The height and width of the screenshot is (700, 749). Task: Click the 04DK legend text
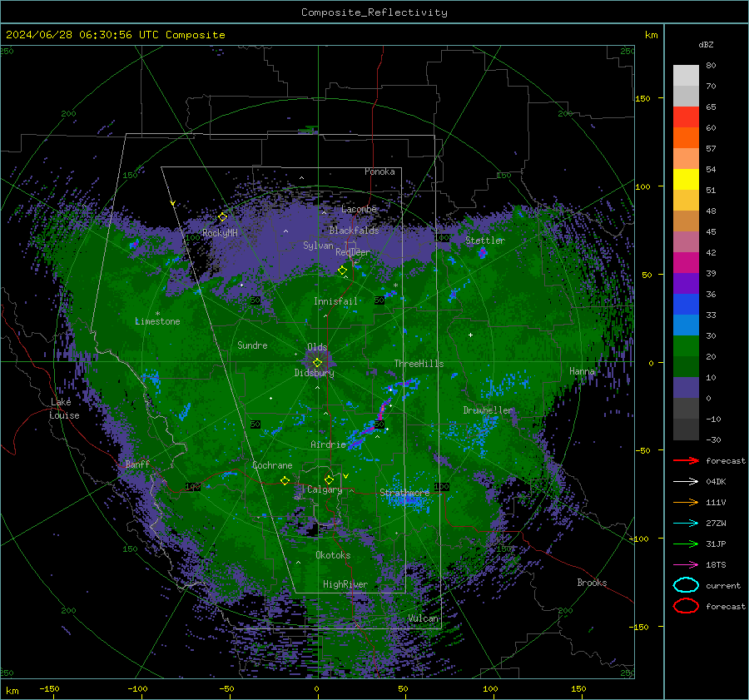(x=716, y=482)
